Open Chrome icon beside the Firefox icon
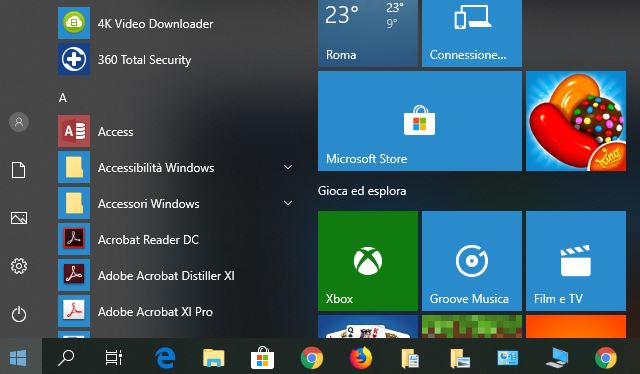This screenshot has width=640, height=374. [312, 358]
